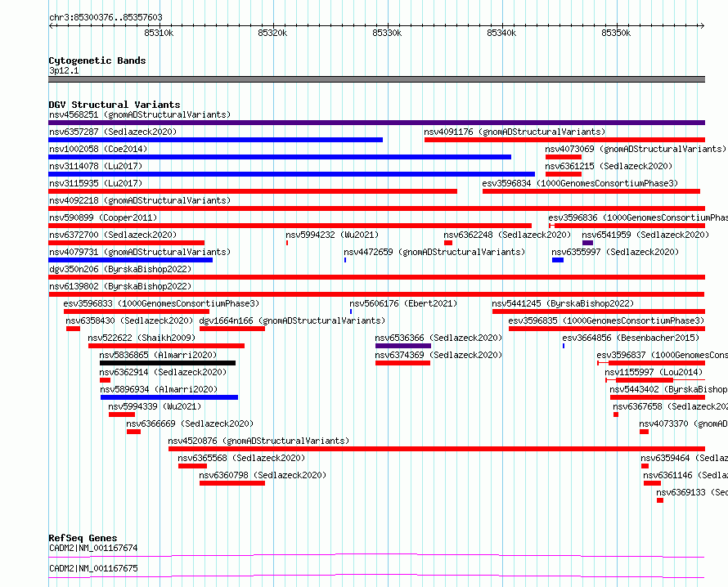This screenshot has height=587, width=728.
Task: Click nsv5994339 (Wu2021) label
Action: click(155, 406)
